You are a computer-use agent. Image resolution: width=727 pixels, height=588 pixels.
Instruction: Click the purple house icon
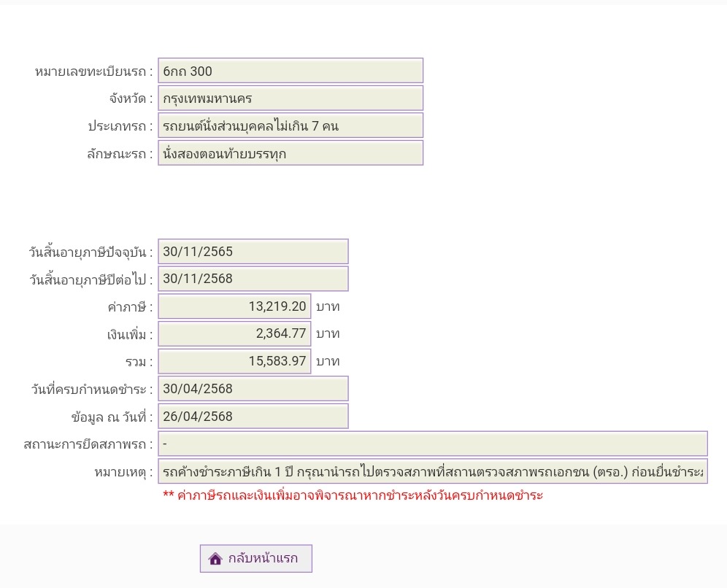[x=215, y=559]
